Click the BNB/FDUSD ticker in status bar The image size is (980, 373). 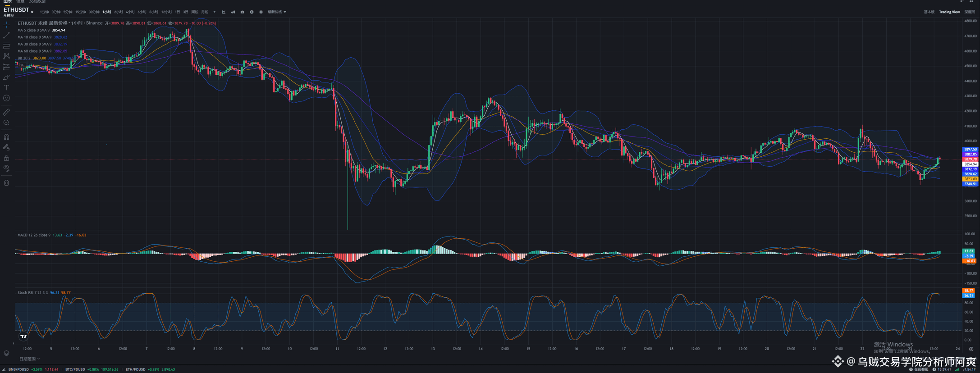33,369
